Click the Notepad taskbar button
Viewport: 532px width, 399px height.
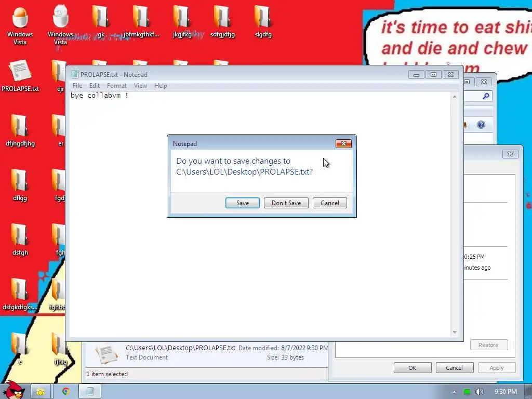click(x=90, y=391)
